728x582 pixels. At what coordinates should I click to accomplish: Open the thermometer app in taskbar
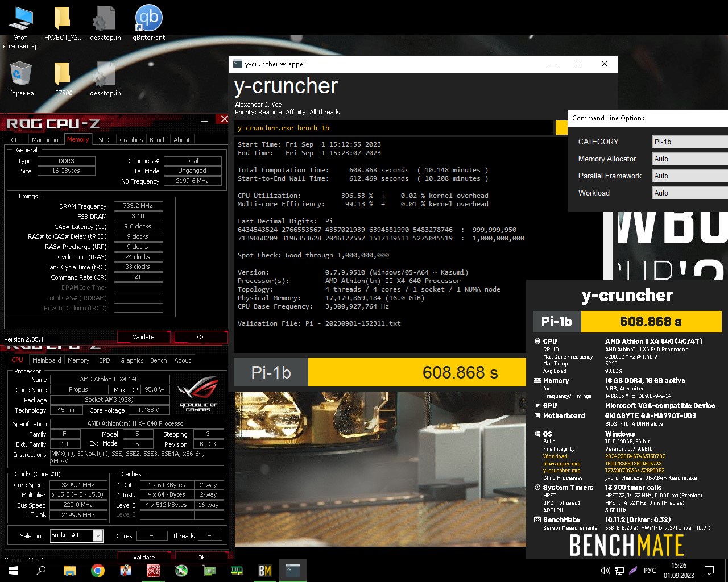tap(126, 571)
